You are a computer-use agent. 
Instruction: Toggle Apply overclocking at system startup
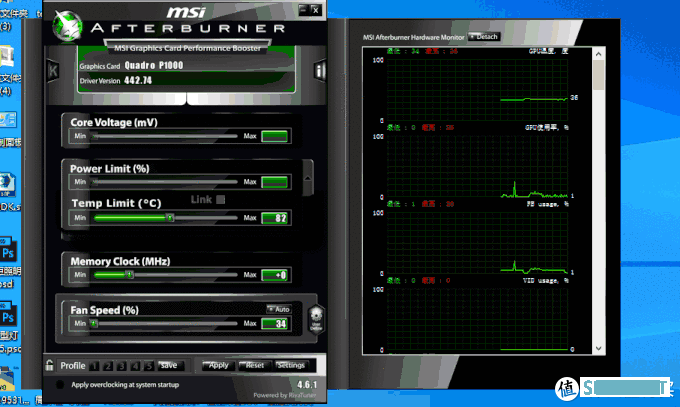coord(60,385)
